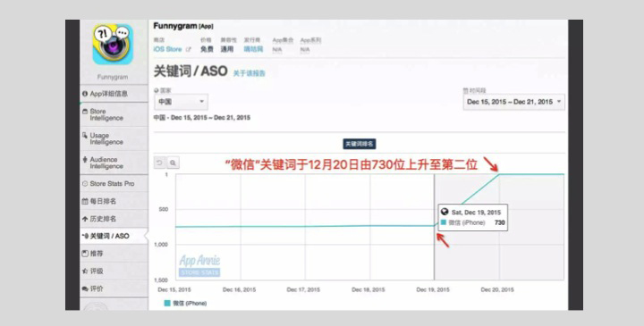Click the Dec 15, 2015 axis label
Image resolution: width=644 pixels, height=326 pixels.
(x=174, y=289)
